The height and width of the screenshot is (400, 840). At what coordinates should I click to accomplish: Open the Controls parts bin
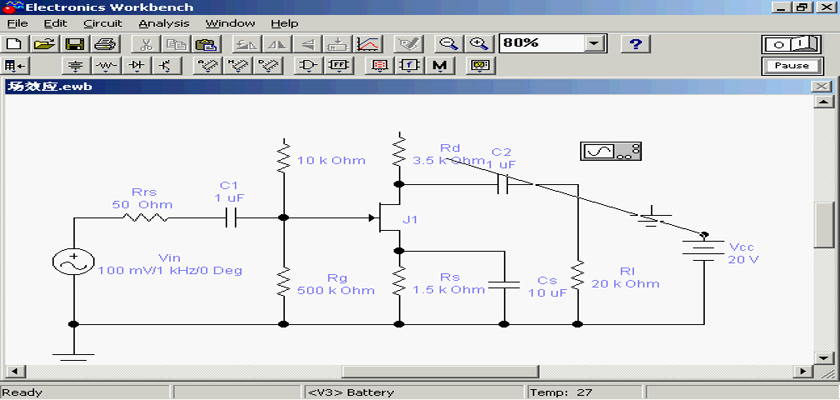[409, 66]
